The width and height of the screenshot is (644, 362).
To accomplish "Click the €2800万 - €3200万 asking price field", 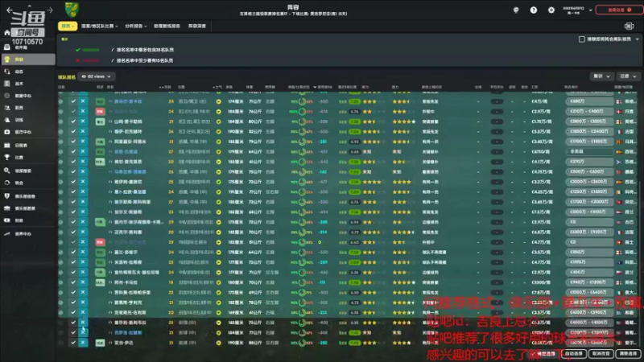I will coord(589,121).
